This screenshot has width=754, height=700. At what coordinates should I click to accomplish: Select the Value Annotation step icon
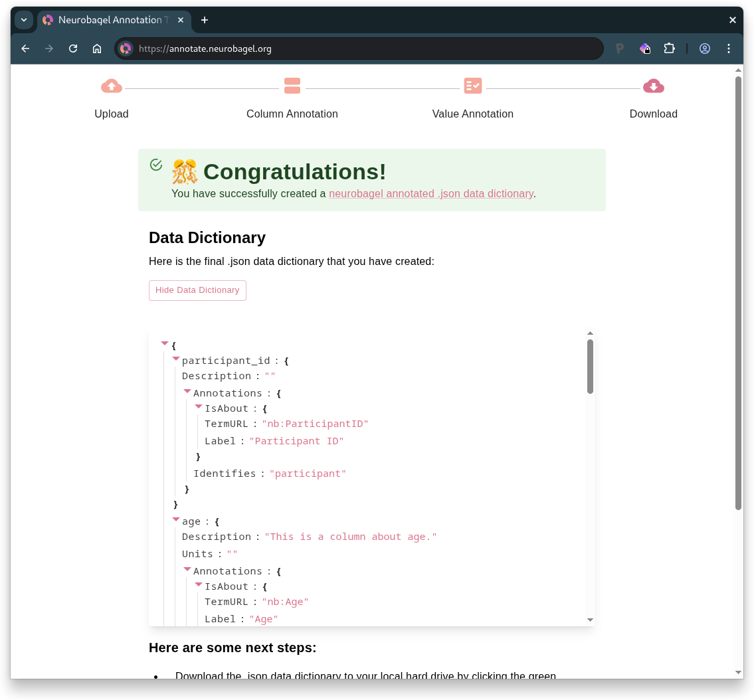473,86
